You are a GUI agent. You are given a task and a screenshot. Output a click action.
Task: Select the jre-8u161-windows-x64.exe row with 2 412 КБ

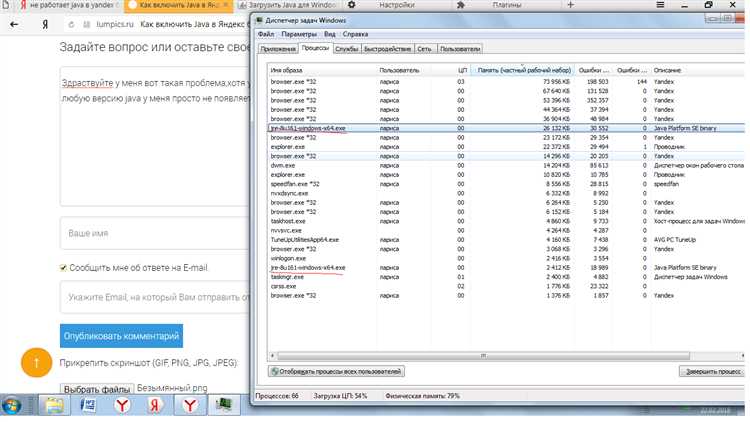pos(506,268)
